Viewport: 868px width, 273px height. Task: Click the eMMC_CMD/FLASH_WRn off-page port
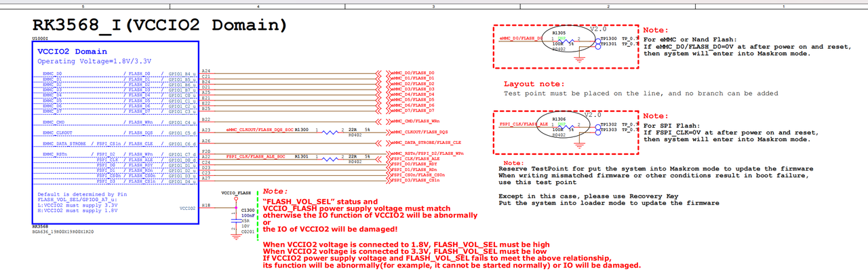pos(411,120)
